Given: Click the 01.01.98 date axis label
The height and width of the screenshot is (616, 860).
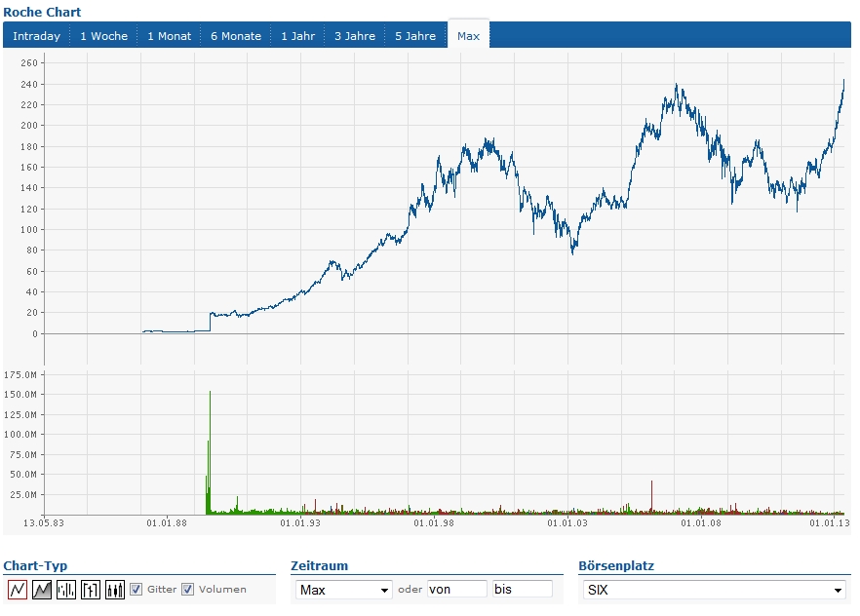Looking at the screenshot, I should click(434, 522).
